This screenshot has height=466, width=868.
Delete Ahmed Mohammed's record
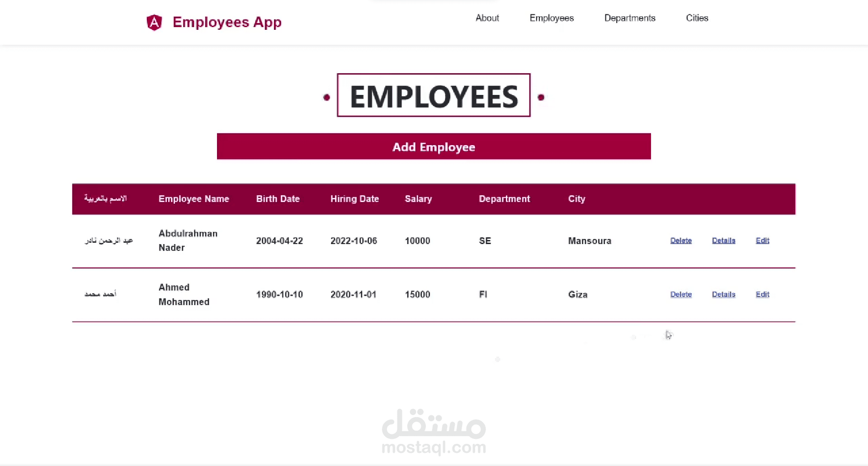(x=681, y=294)
